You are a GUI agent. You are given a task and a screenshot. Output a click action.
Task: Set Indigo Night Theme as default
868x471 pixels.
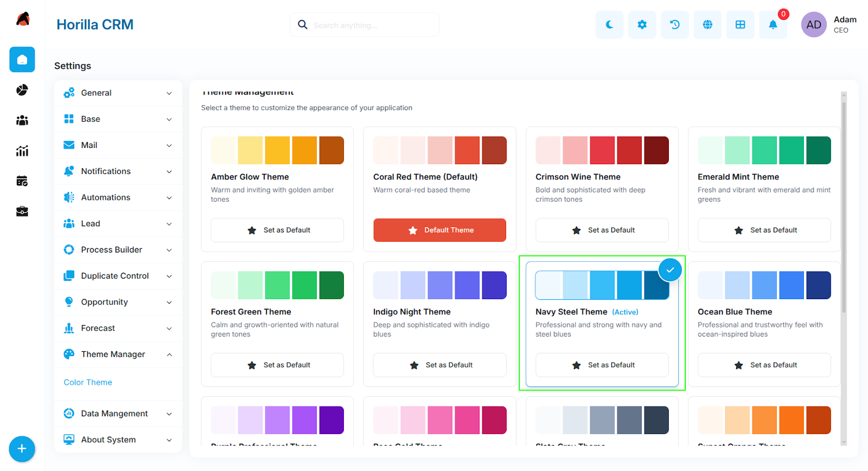point(439,365)
